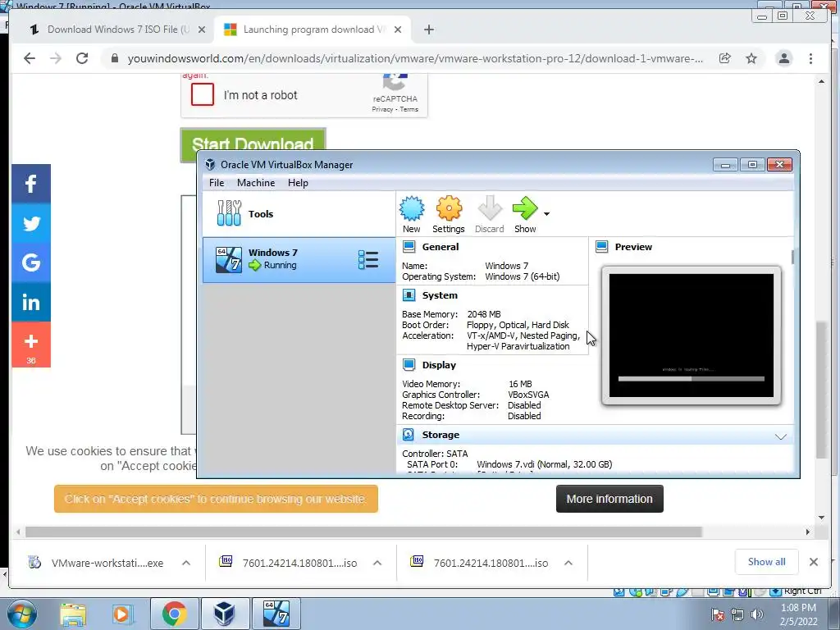Open Windows Explorer from taskbar
840x630 pixels.
(x=73, y=614)
